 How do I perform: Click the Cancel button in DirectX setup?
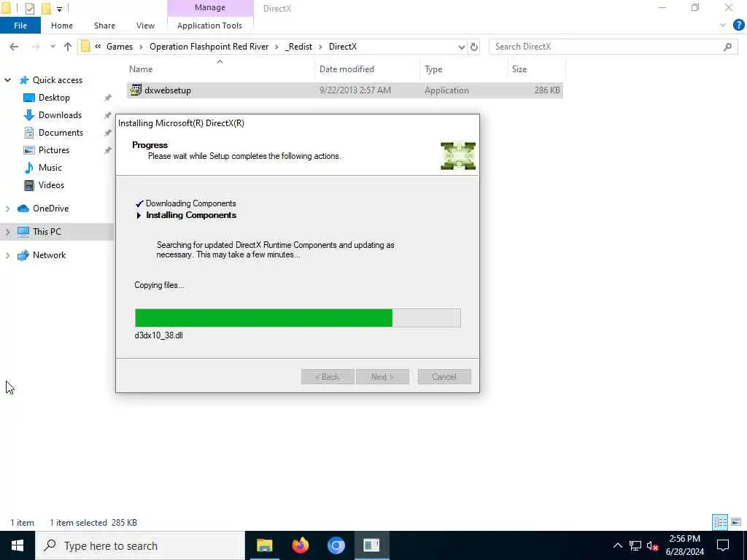pyautogui.click(x=444, y=377)
